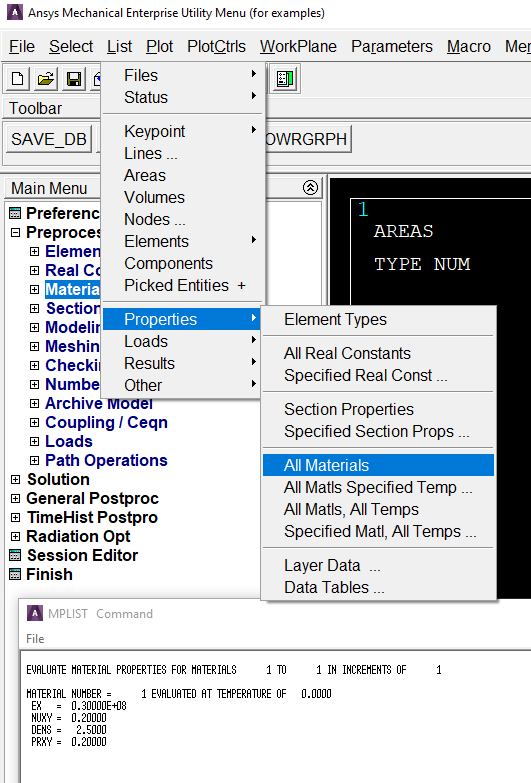Select Specified Section Props ... entry

click(x=378, y=431)
